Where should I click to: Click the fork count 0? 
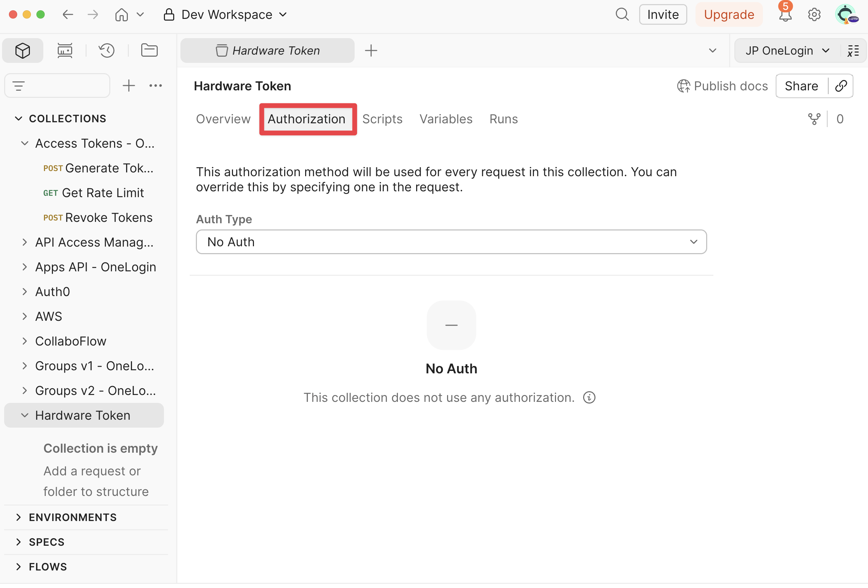pos(840,119)
